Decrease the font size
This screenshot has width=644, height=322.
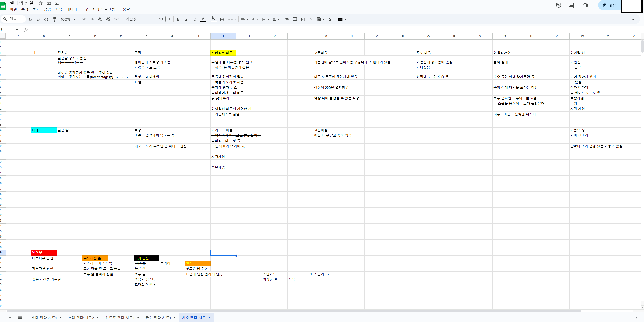(153, 19)
